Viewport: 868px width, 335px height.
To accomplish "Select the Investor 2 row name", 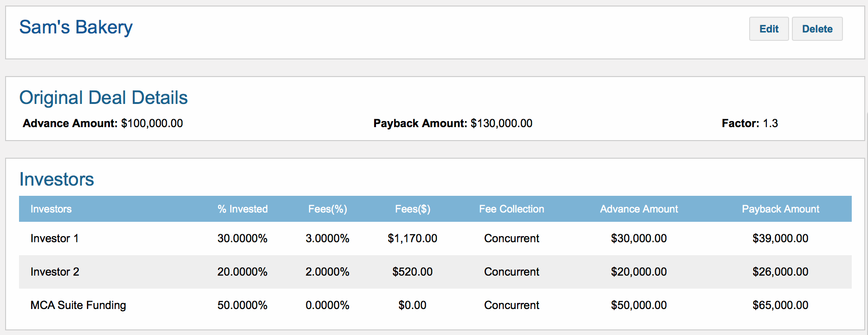I will click(x=55, y=272).
